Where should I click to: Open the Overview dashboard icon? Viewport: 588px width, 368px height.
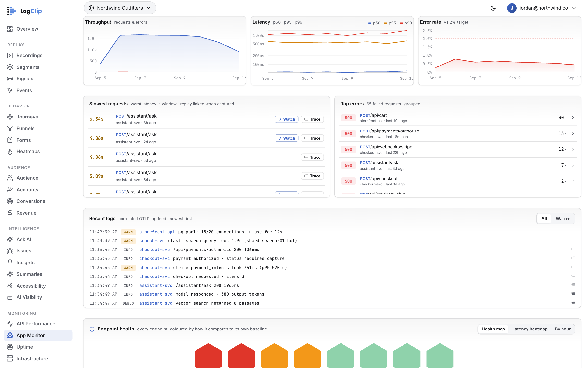(10, 29)
